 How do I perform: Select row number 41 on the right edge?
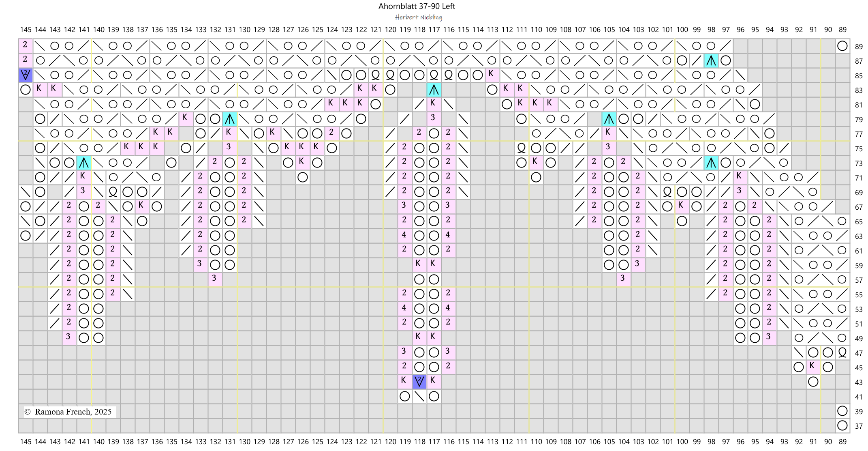click(x=859, y=397)
